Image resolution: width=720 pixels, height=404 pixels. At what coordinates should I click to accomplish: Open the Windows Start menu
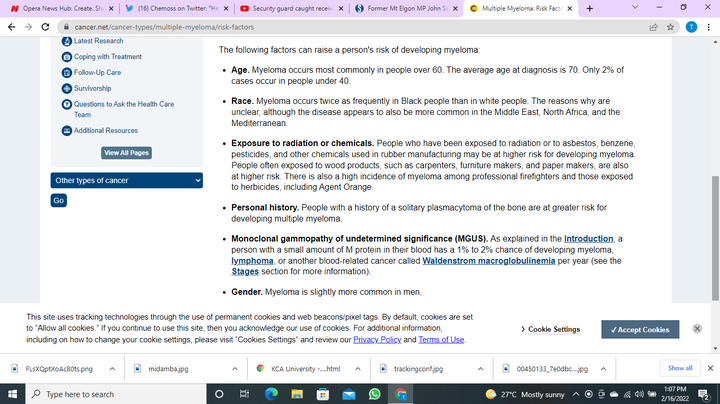[x=12, y=394]
